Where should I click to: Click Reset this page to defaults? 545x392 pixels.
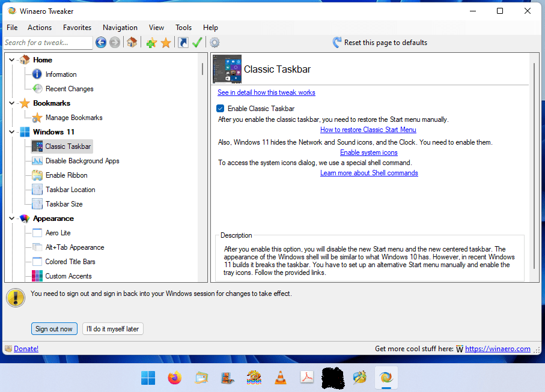[x=385, y=43]
